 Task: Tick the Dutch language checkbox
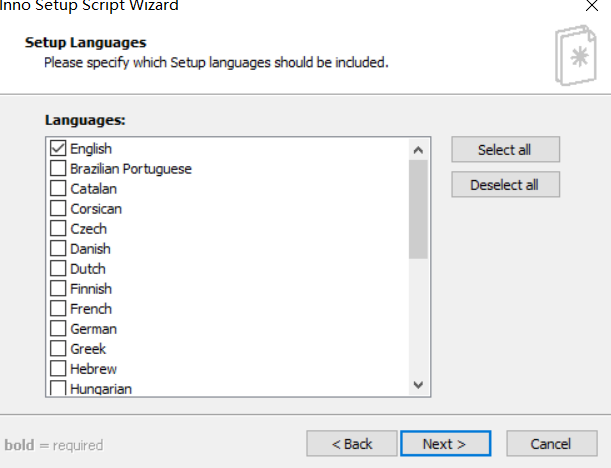[x=58, y=268]
